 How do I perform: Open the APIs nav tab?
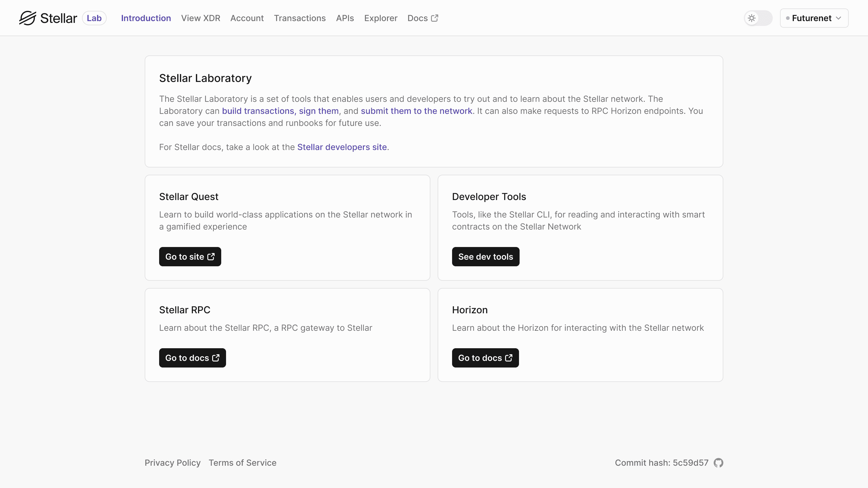(x=345, y=18)
